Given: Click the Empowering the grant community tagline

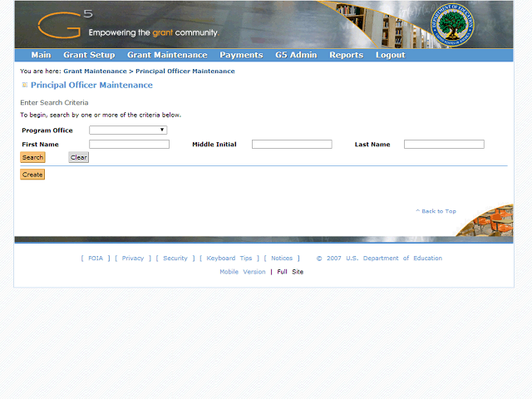Looking at the screenshot, I should click(x=154, y=32).
